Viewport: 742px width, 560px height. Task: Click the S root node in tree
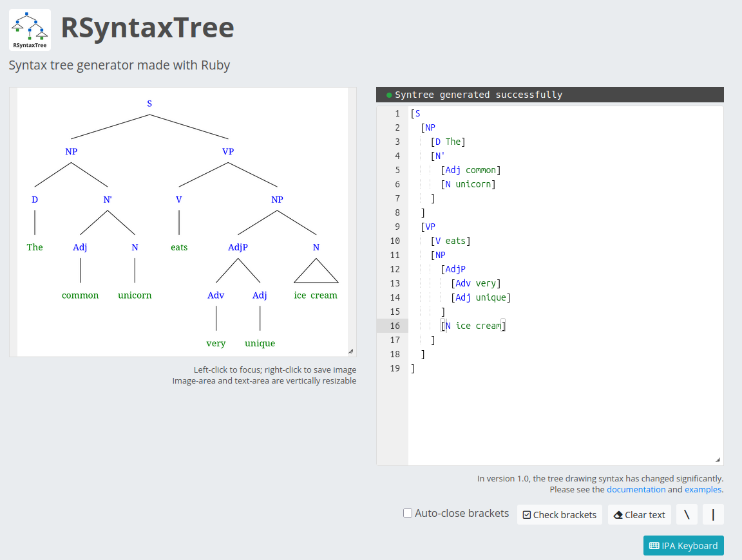(x=149, y=104)
